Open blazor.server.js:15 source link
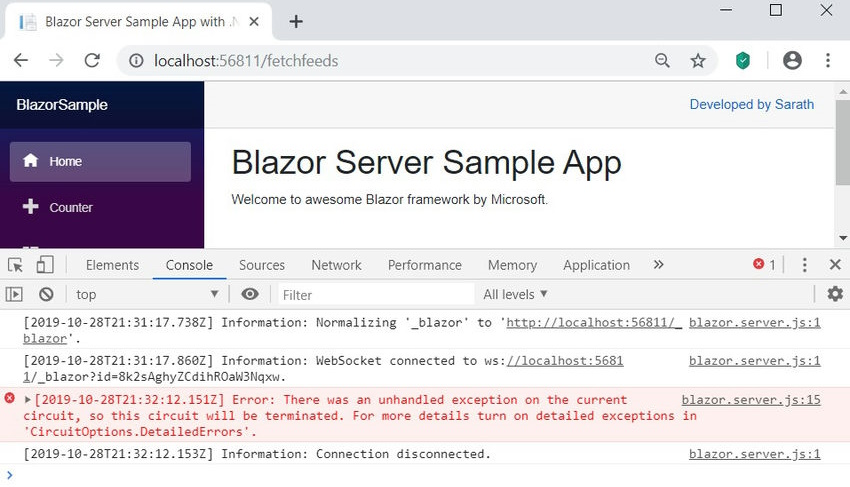 751,400
